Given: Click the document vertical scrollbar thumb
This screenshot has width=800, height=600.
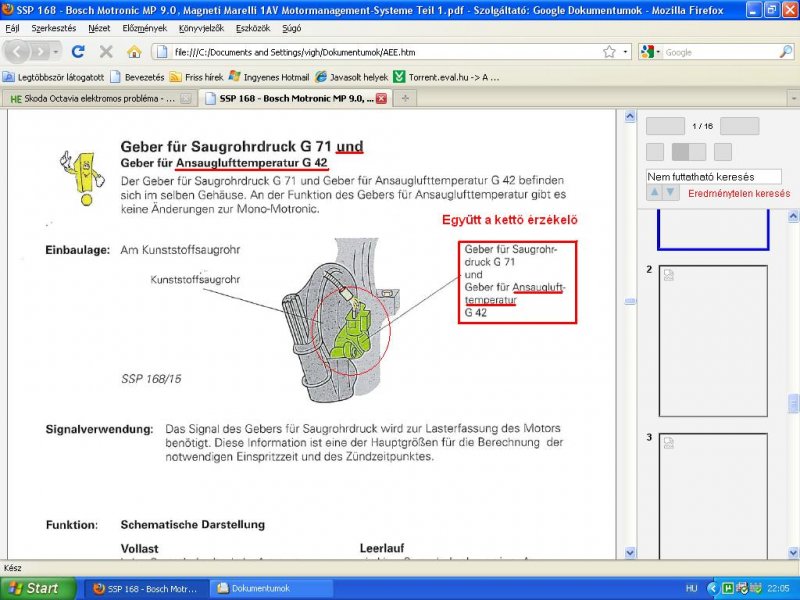Looking at the screenshot, I should 630,302.
